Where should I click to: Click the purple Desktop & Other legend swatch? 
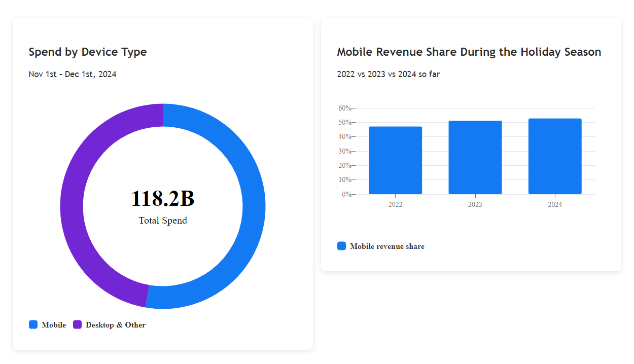point(78,324)
